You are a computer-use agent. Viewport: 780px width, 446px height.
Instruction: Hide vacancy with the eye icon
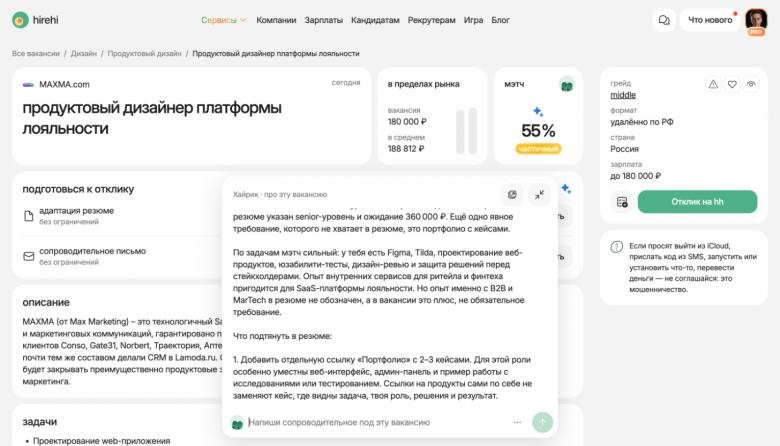tap(751, 85)
